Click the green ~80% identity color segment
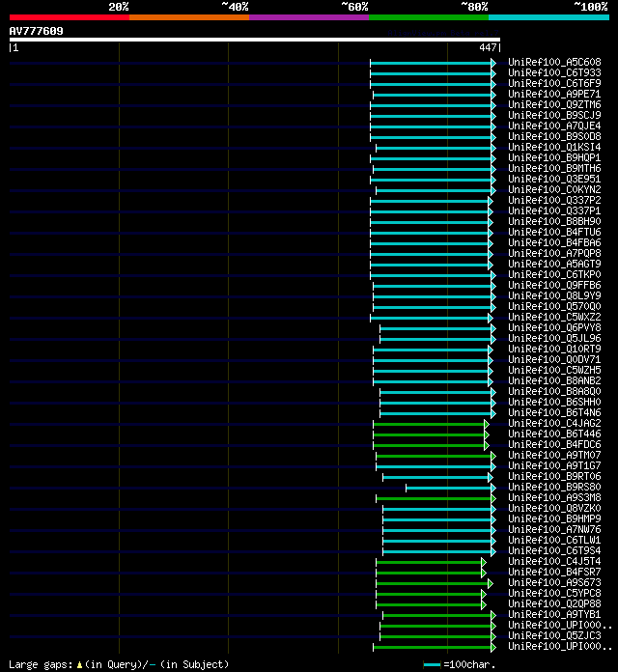618x672 pixels. coord(429,17)
